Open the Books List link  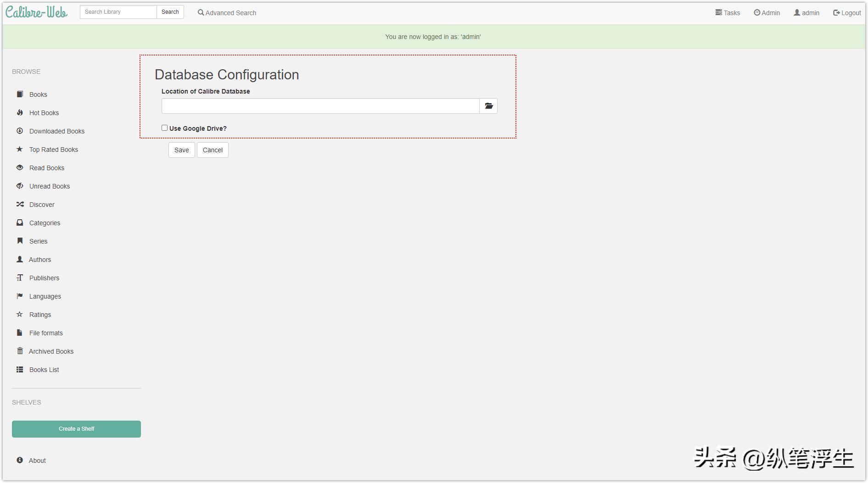click(x=44, y=370)
